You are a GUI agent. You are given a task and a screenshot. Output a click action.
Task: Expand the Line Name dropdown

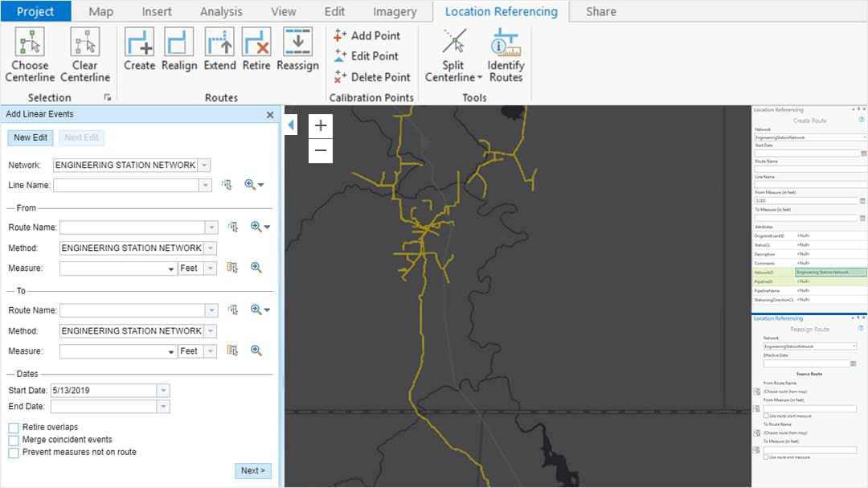[204, 184]
